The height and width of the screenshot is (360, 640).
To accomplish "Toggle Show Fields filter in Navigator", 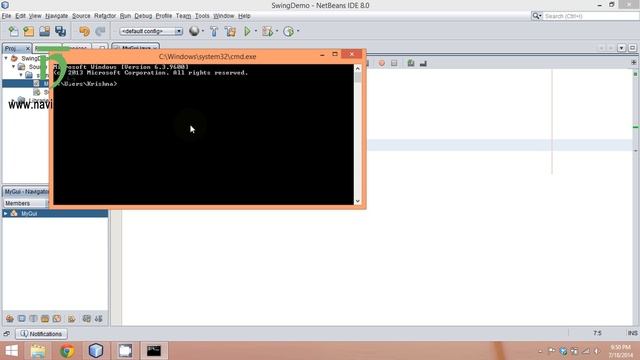I will pyautogui.click(x=22, y=319).
